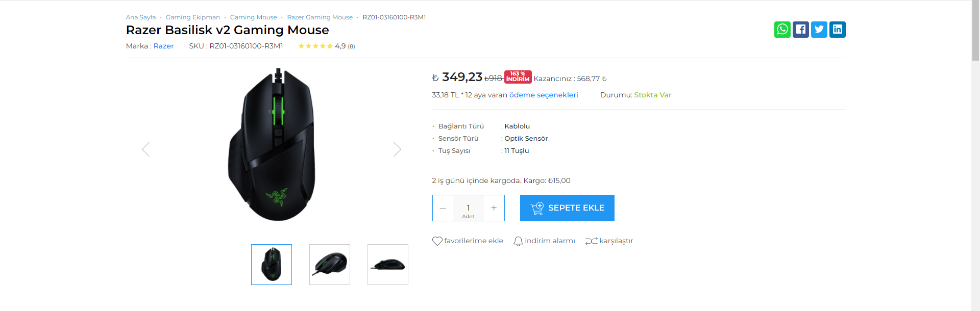
Task: Select the first top-view mouse thumbnail
Action: 272,265
